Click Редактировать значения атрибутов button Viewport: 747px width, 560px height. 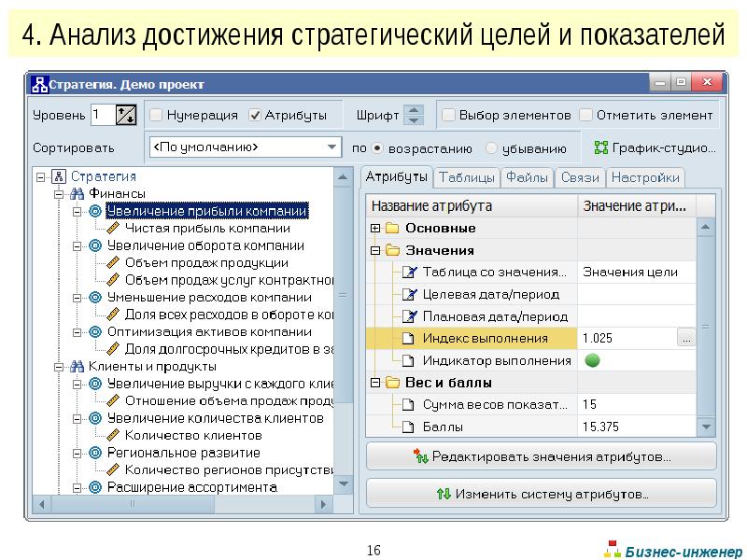541,457
